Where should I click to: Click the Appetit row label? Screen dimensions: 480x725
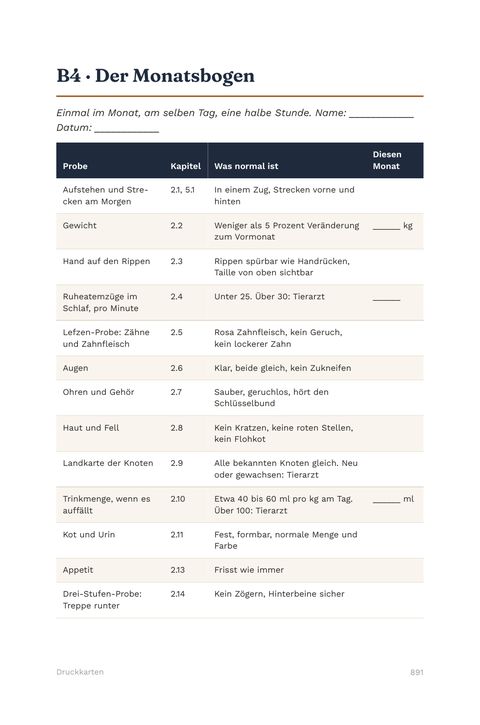pyautogui.click(x=78, y=570)
